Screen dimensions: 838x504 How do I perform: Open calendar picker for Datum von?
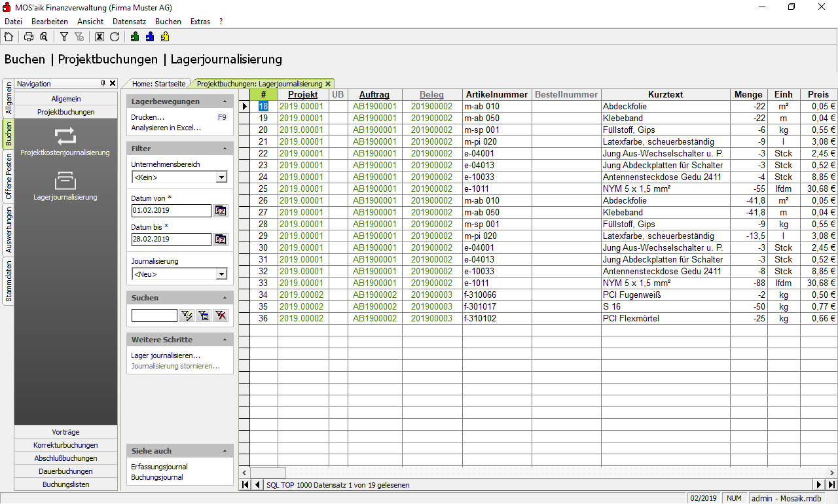[221, 211]
